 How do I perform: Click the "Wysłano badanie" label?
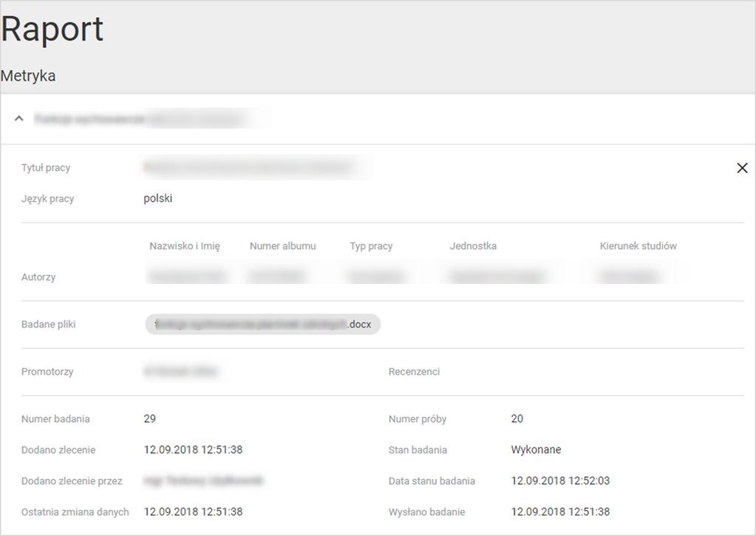click(426, 512)
